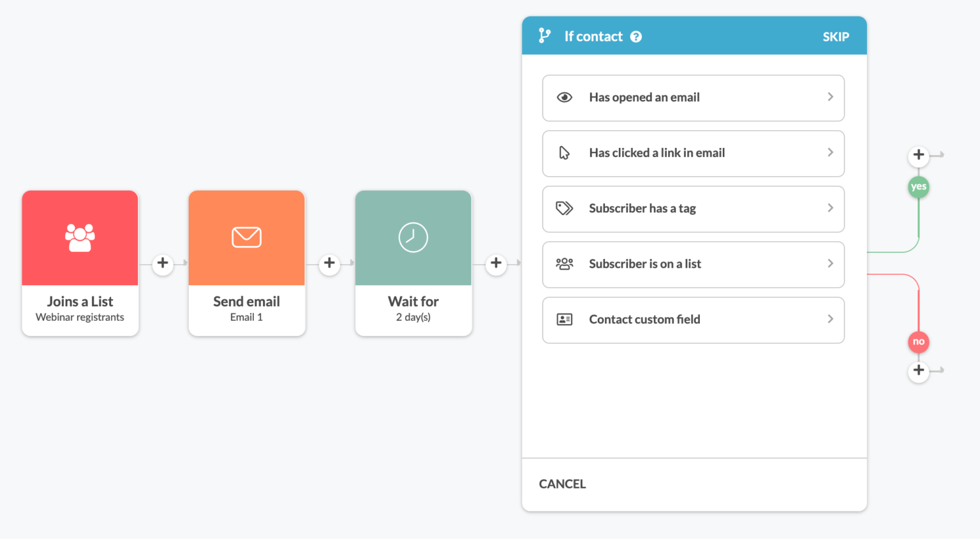
Task: Click the clock icon on Wait for
Action: click(413, 237)
